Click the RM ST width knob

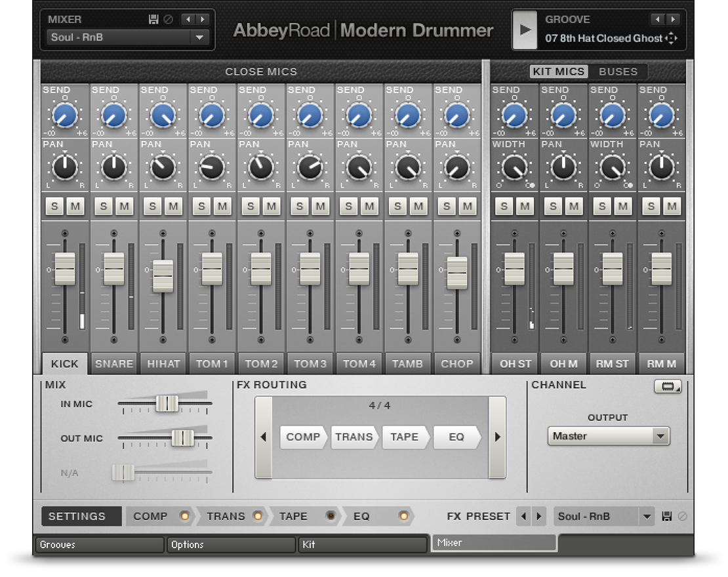click(x=613, y=168)
